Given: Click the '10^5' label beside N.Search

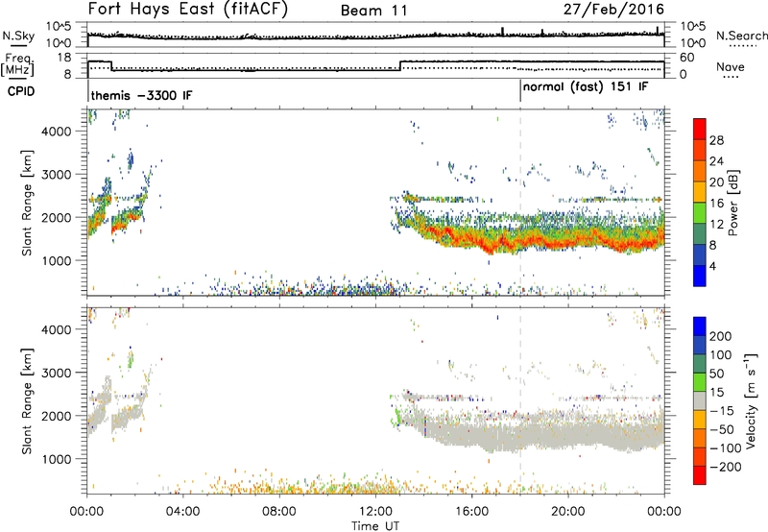Looking at the screenshot, I should pos(693,27).
